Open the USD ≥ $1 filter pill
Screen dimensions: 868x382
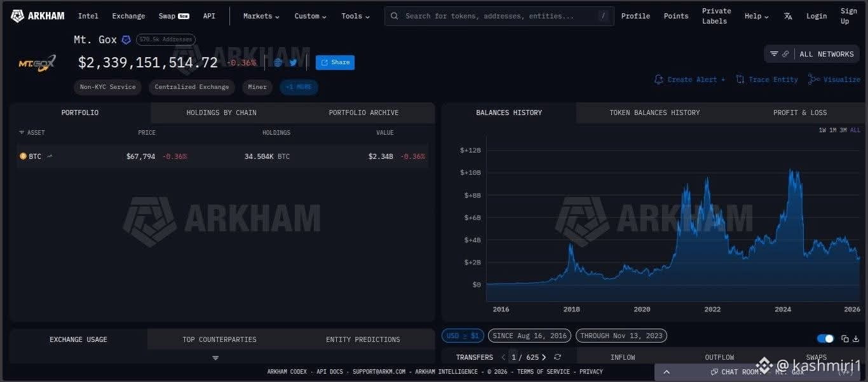coord(463,336)
